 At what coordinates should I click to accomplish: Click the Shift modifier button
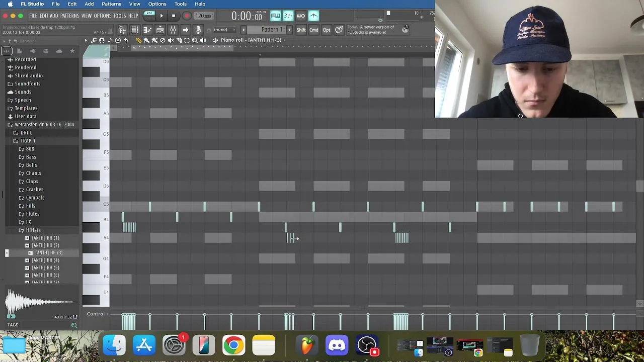point(301,30)
